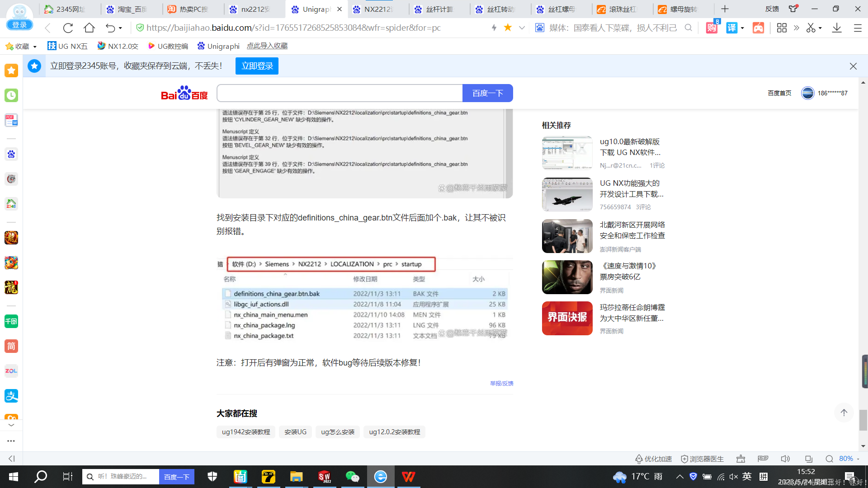The image size is (868, 488).
Task: Open the history clock sidebar icon
Action: pos(11,95)
